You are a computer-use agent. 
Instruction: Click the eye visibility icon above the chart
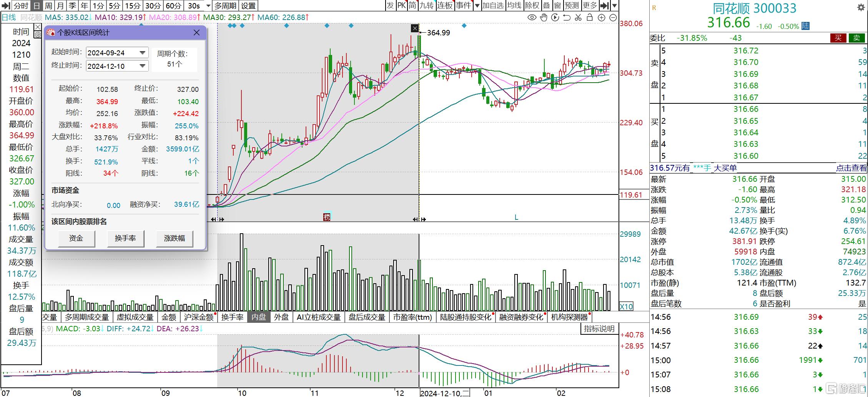click(532, 17)
